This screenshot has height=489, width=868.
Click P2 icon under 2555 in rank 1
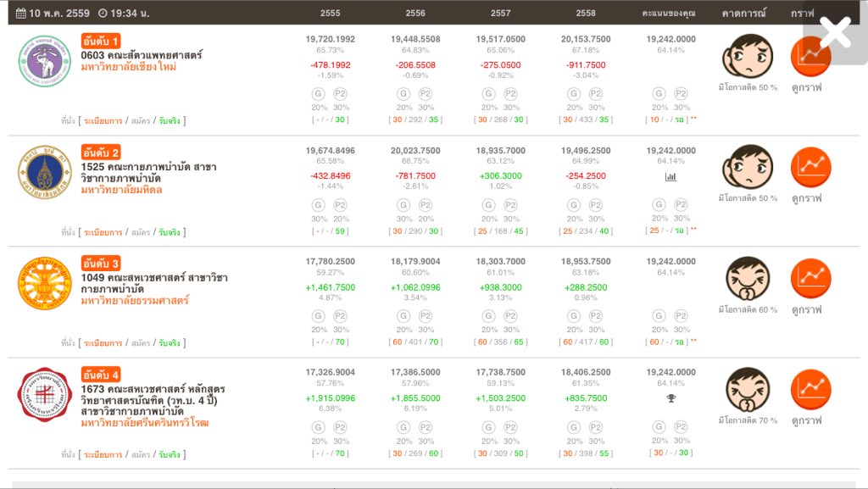point(340,94)
